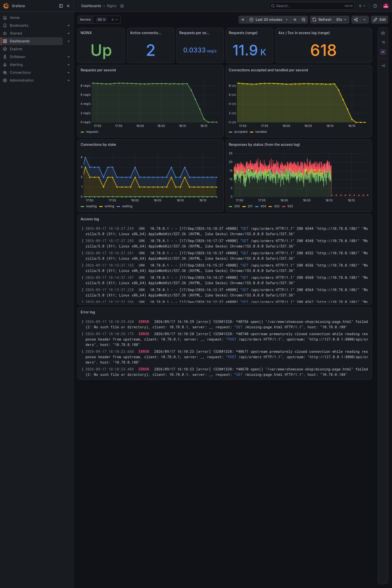The width and height of the screenshot is (392, 588).
Task: Close the sidebar menu with X icon
Action: (x=68, y=6)
